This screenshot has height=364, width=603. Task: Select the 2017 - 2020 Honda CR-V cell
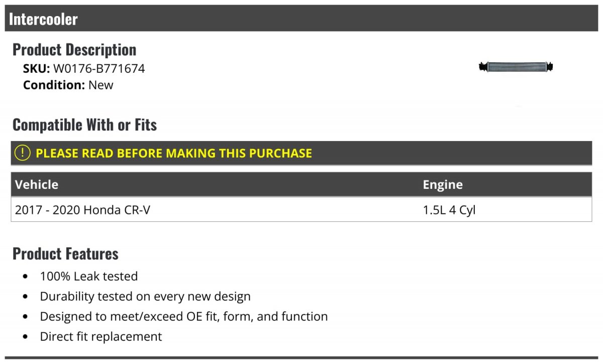(82, 210)
